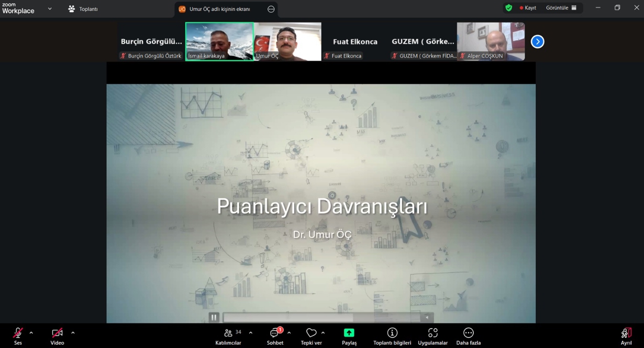The height and width of the screenshot is (348, 644).
Task: Open the Katılımcılar participants panel
Action: coord(228,335)
